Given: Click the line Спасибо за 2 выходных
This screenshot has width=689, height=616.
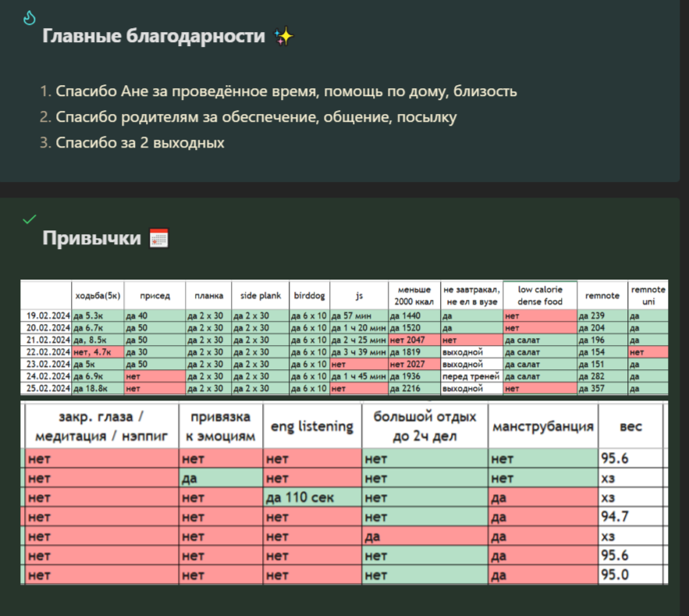Looking at the screenshot, I should coord(140,143).
